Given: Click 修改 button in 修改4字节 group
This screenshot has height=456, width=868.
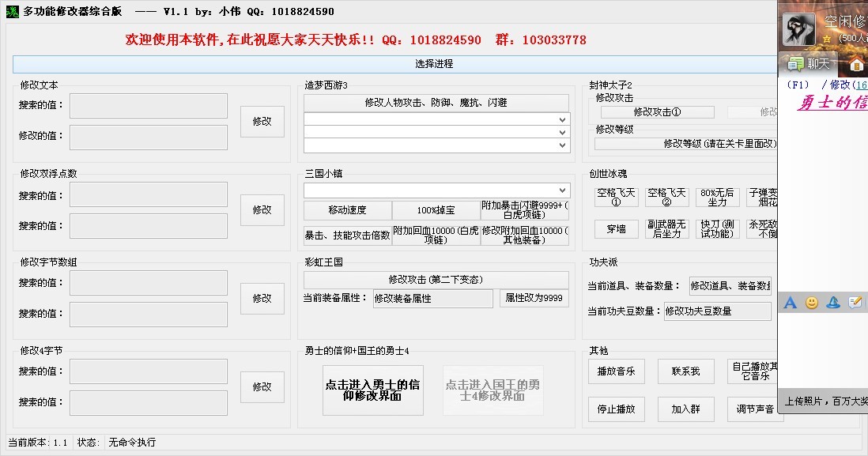Looking at the screenshot, I should (x=262, y=386).
